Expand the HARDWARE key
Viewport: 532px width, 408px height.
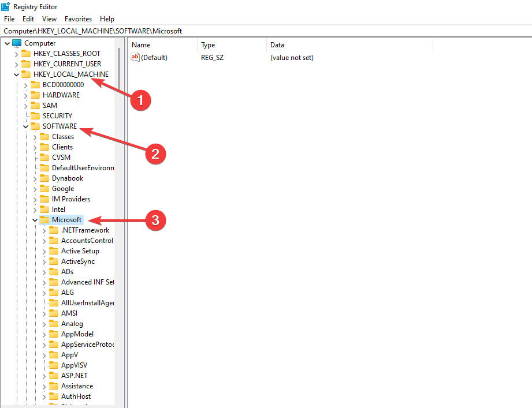point(26,96)
